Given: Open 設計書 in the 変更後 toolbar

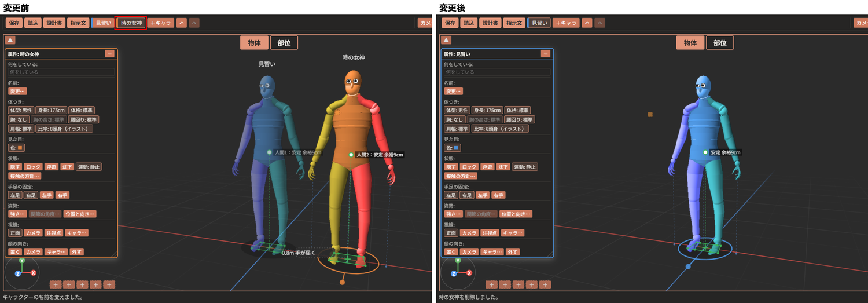Looking at the screenshot, I should pos(490,23).
